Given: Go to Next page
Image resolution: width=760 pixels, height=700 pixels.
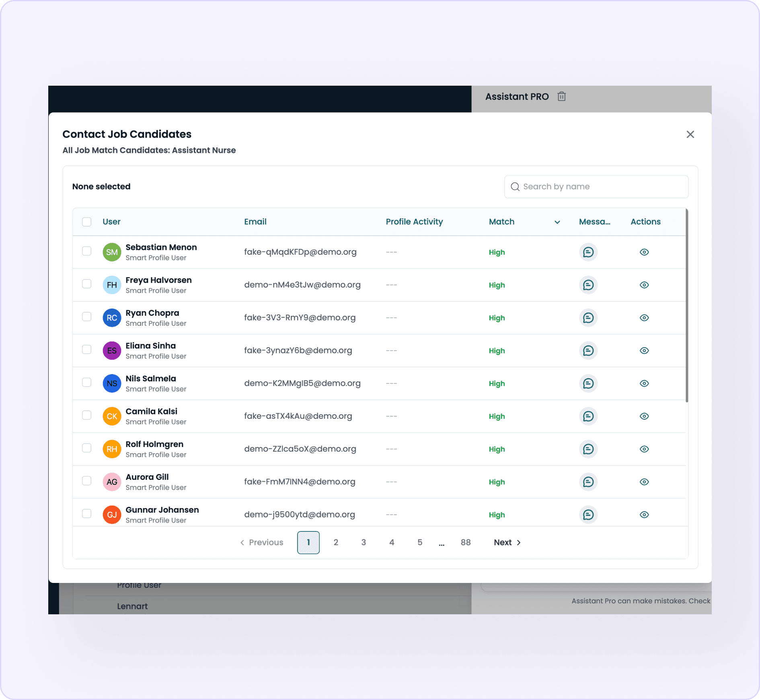Looking at the screenshot, I should coord(507,542).
